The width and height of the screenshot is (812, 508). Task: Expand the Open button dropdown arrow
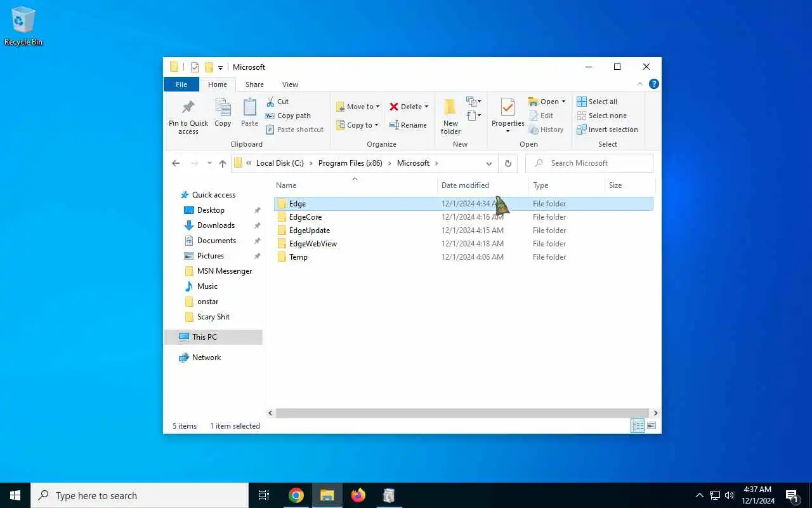coord(563,102)
